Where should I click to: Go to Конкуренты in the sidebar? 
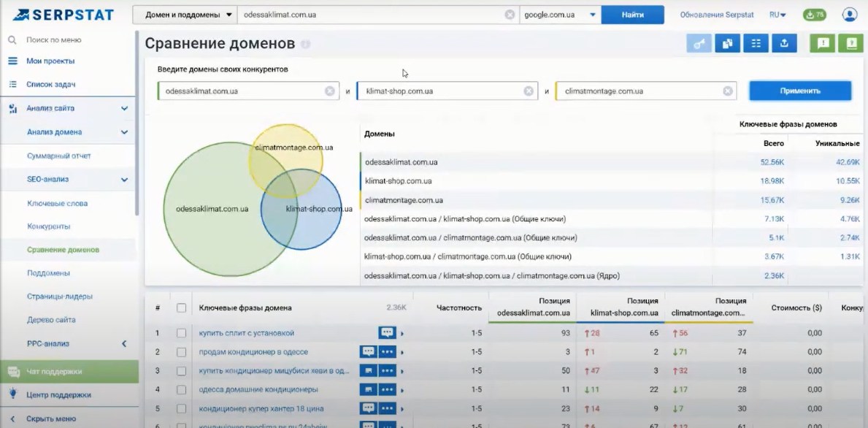49,226
